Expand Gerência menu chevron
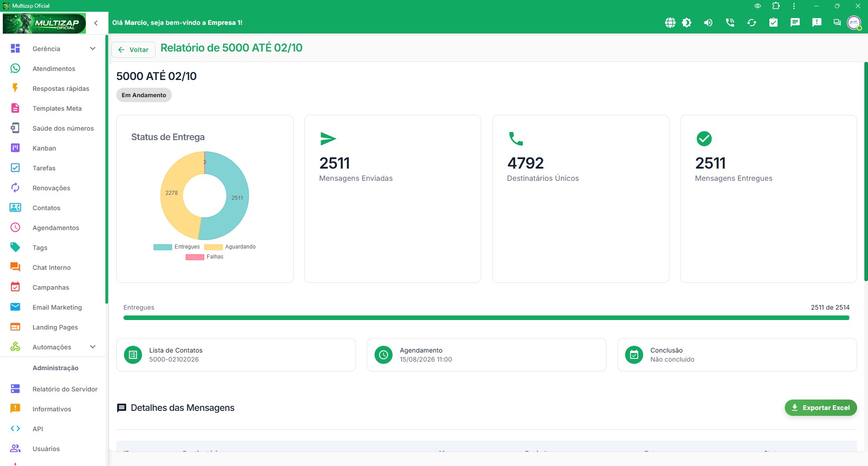The image size is (868, 466). coord(93,48)
